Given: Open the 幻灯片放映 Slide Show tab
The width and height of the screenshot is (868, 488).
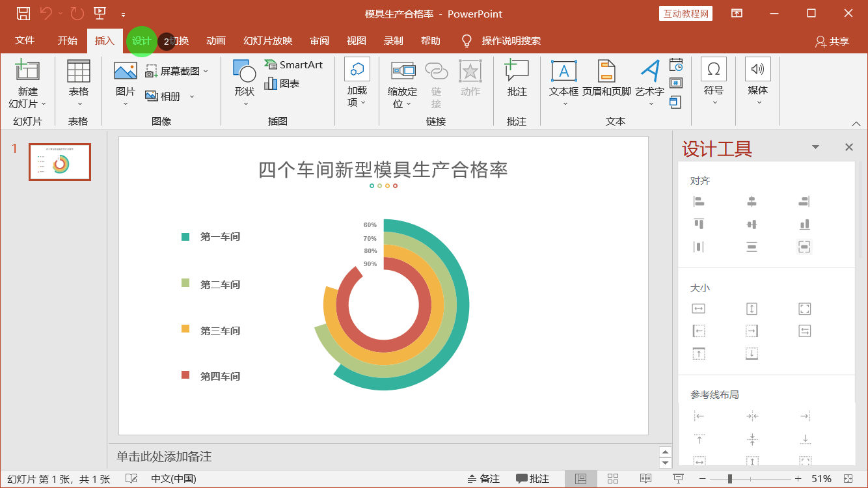Looking at the screenshot, I should [268, 40].
